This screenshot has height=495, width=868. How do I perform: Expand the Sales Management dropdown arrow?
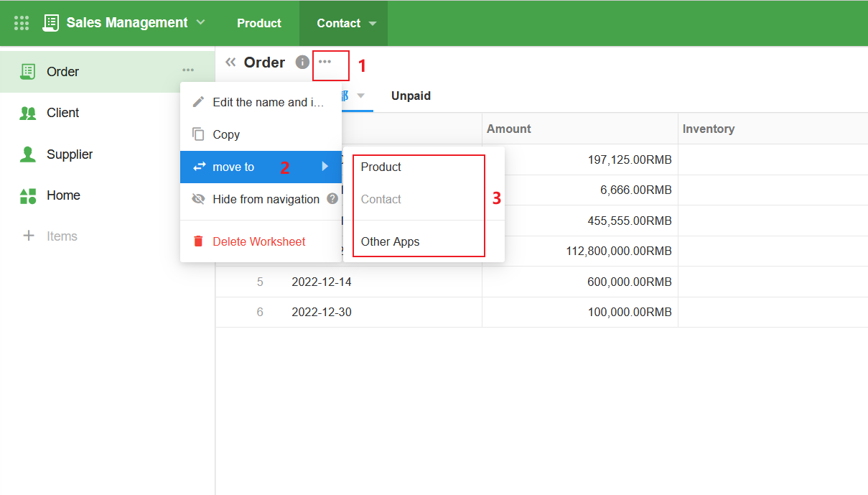200,22
